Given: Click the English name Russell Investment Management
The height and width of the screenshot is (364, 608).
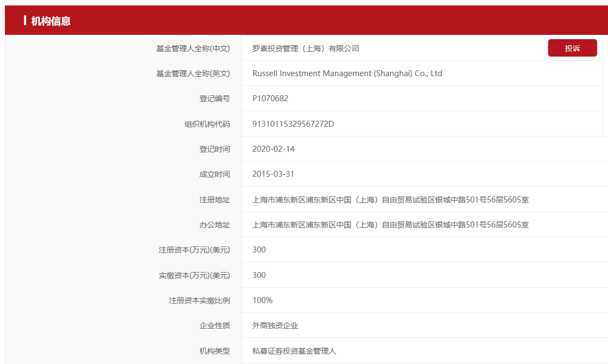Looking at the screenshot, I should [x=347, y=73].
